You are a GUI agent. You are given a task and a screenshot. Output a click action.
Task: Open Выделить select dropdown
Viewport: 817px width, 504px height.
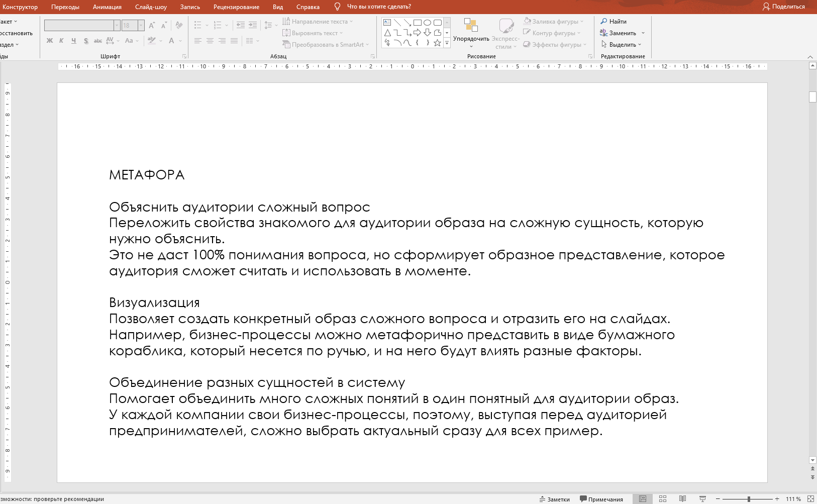(621, 44)
